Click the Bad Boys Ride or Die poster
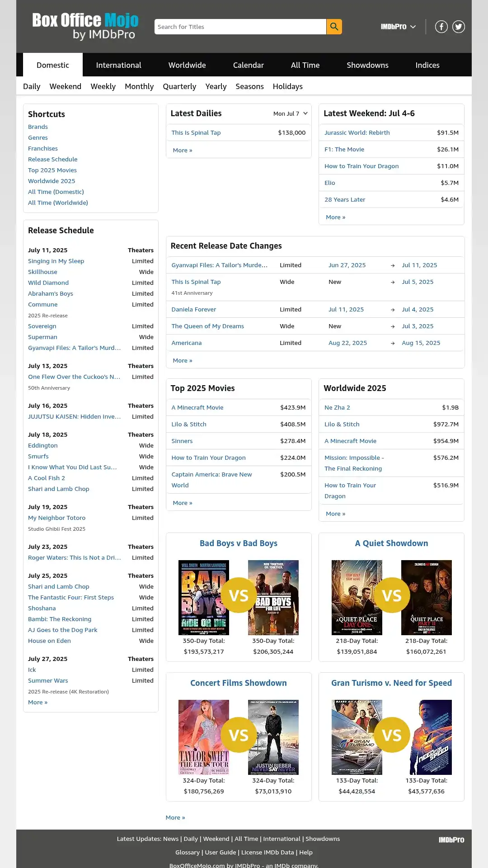This screenshot has height=868, width=488. click(204, 598)
